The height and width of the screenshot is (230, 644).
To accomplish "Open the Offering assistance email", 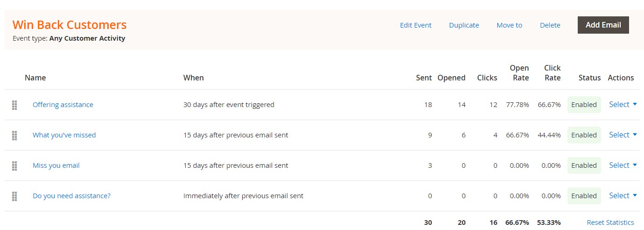I will (63, 105).
